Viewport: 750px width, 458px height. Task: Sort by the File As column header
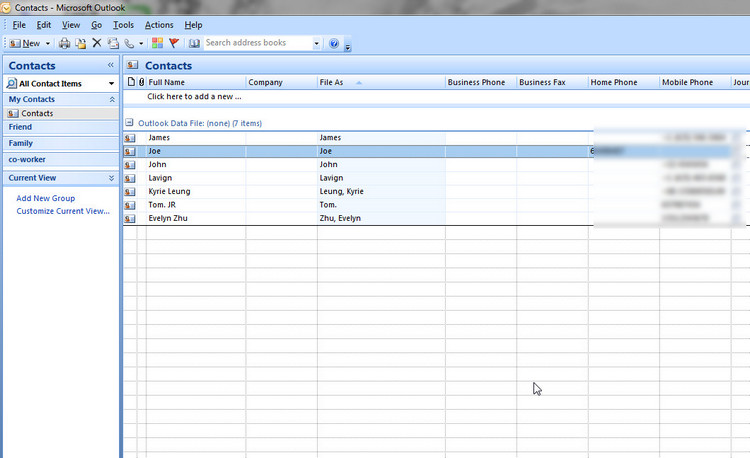coord(381,82)
